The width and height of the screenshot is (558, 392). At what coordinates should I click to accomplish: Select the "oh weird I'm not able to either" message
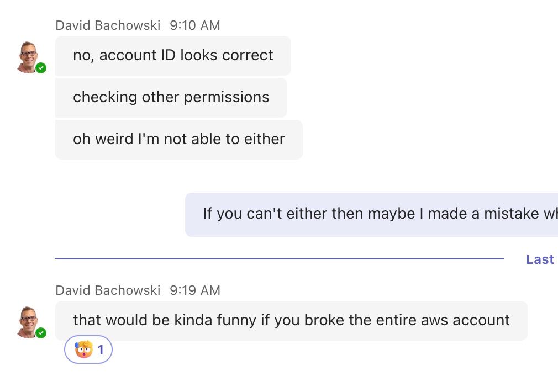178,140
